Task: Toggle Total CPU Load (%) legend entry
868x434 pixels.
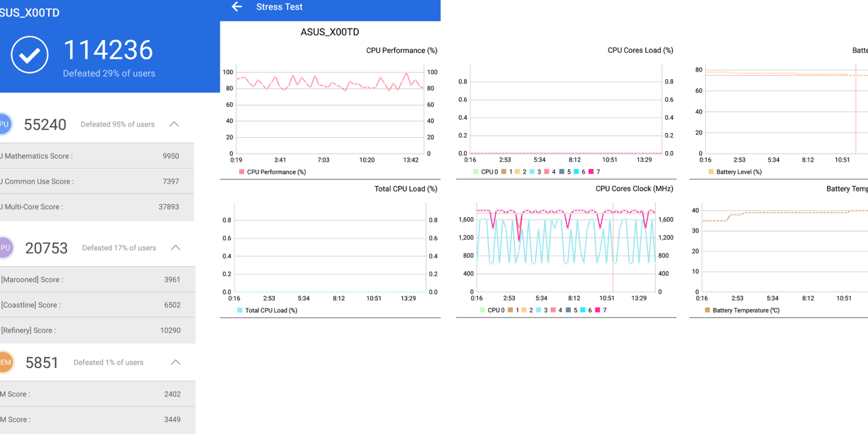Action: click(267, 310)
